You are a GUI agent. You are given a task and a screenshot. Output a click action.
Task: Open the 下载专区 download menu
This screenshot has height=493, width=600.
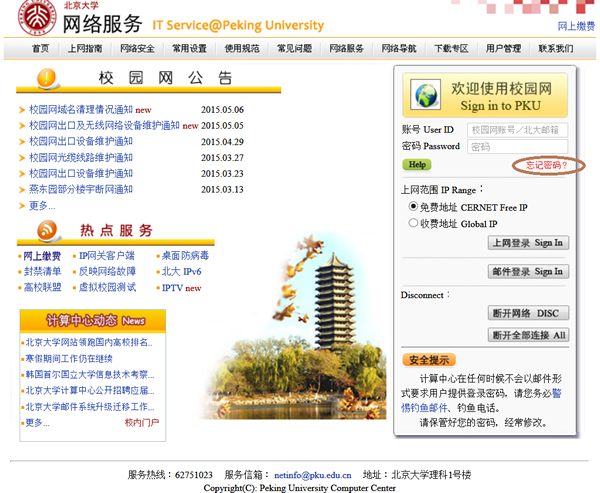pyautogui.click(x=451, y=48)
